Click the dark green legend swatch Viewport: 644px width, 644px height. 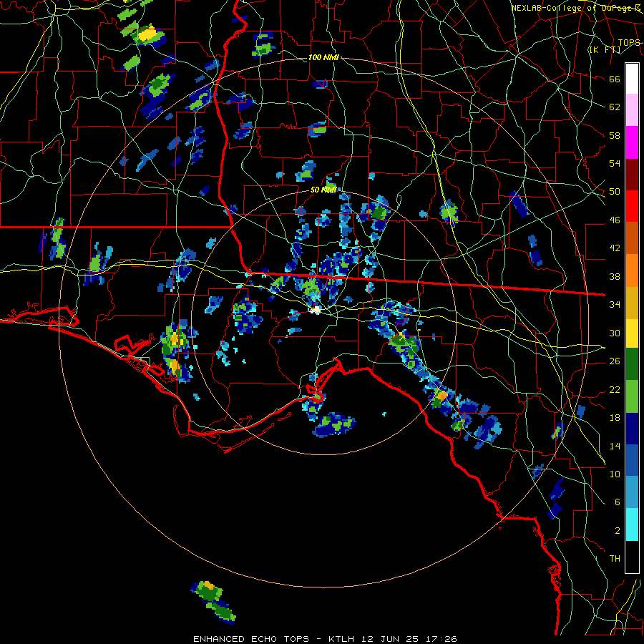pos(632,364)
